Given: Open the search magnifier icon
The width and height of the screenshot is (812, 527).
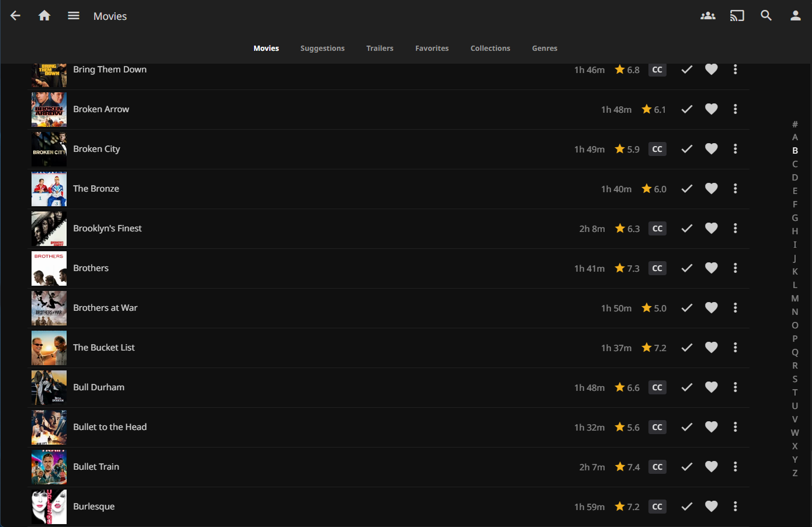Looking at the screenshot, I should pos(766,16).
